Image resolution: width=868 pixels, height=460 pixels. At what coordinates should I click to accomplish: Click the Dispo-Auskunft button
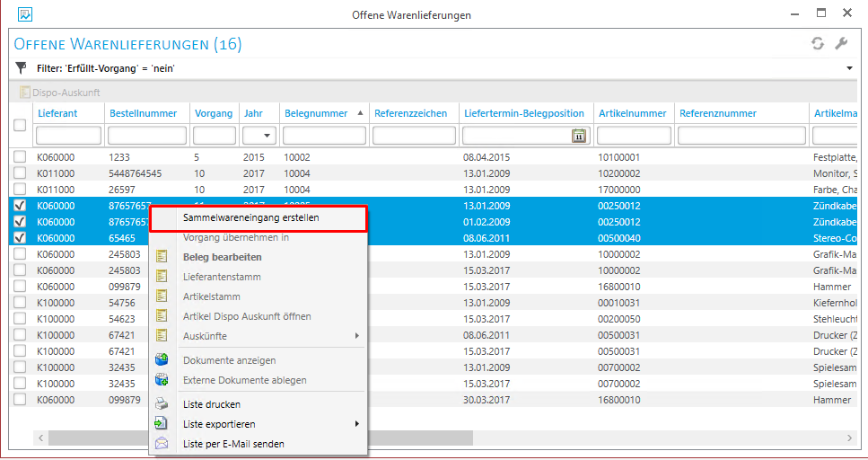(59, 93)
